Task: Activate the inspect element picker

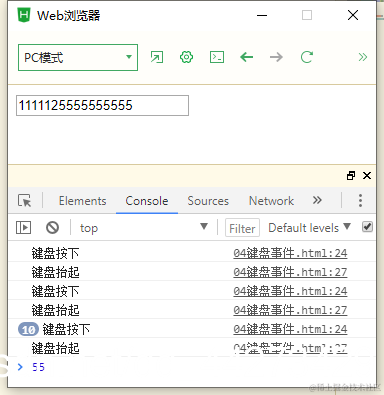Action: coord(24,201)
